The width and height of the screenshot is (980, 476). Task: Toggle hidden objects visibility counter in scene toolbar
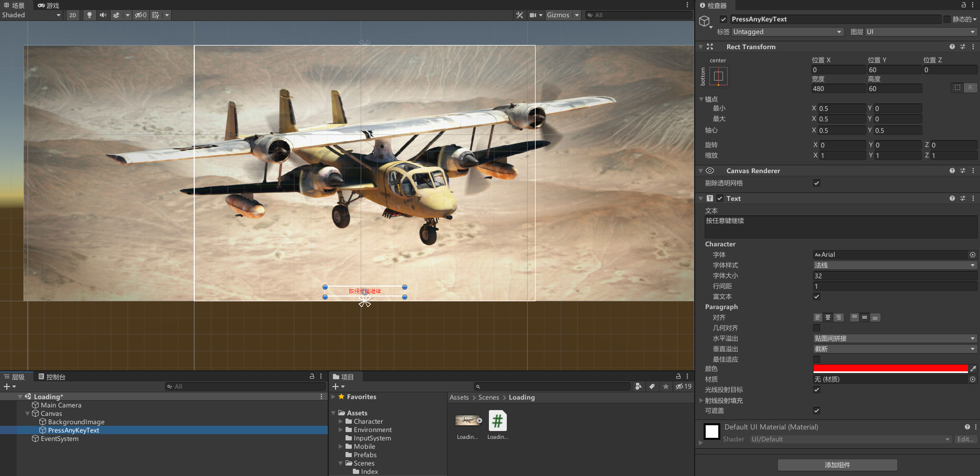click(x=141, y=15)
